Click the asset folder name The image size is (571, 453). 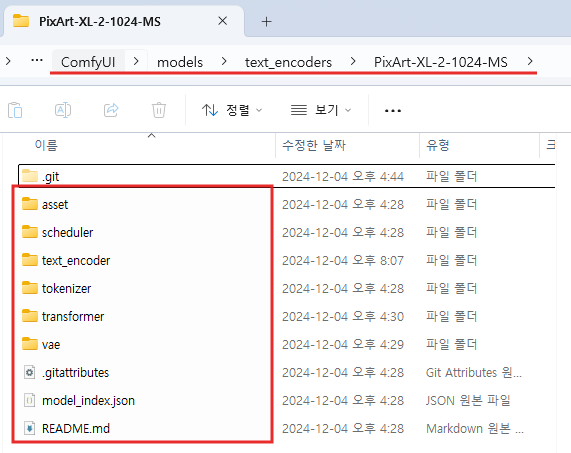pyautogui.click(x=55, y=205)
